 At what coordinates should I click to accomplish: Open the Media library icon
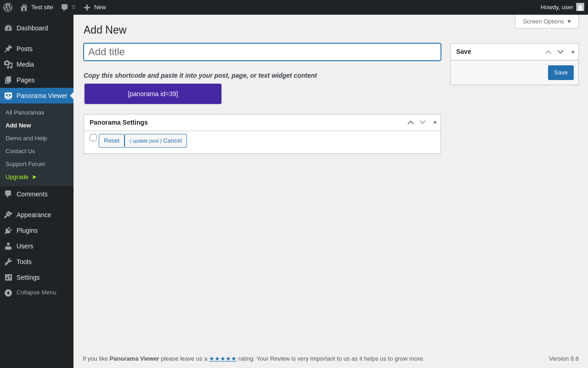pos(8,64)
